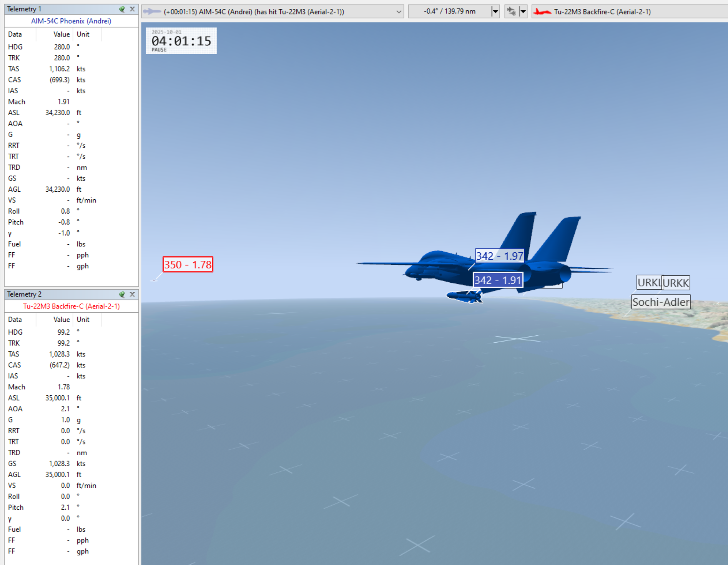Select the red 350 - 1.78 label
Viewport: 728px width, 565px height.
tap(188, 265)
